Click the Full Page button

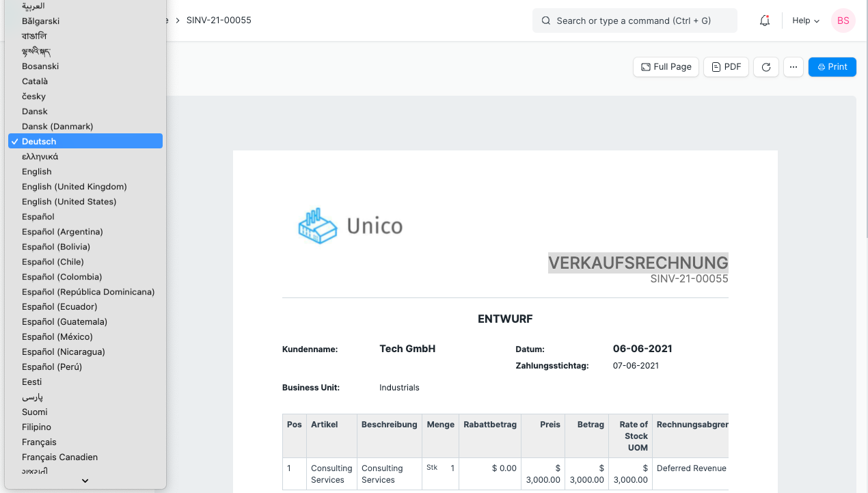pos(666,66)
